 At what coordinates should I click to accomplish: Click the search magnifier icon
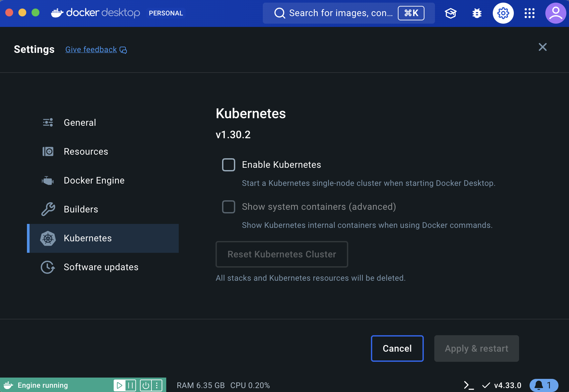(x=280, y=13)
